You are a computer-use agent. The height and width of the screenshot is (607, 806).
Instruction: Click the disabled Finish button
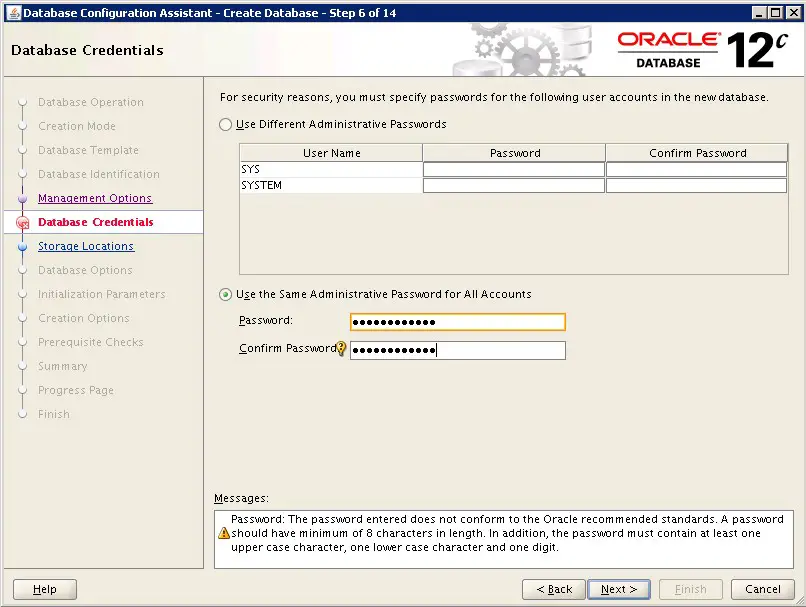(x=690, y=590)
